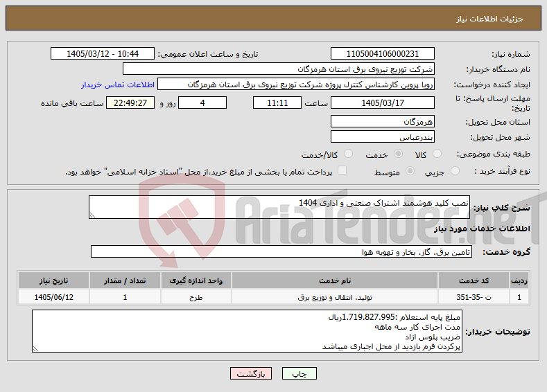The width and height of the screenshot is (547, 392).
Task: Select the کالا radio button
Action: (437, 154)
